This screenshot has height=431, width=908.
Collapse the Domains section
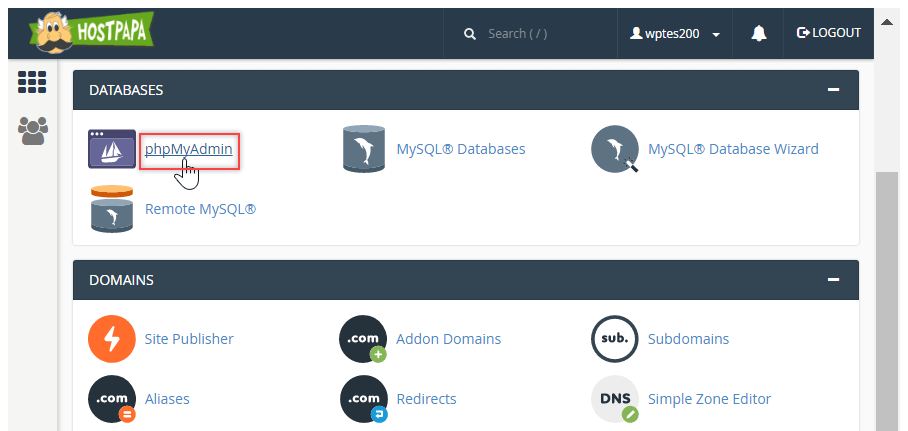pyautogui.click(x=833, y=280)
